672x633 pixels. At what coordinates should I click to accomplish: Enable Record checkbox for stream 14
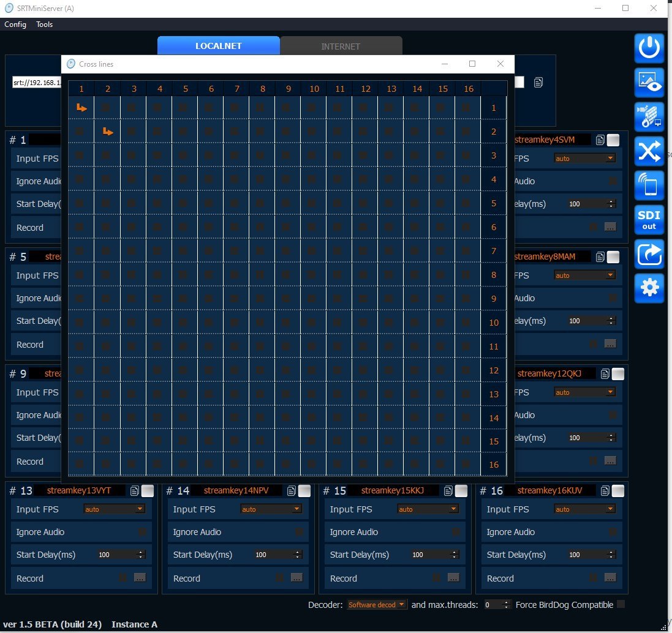279,578
